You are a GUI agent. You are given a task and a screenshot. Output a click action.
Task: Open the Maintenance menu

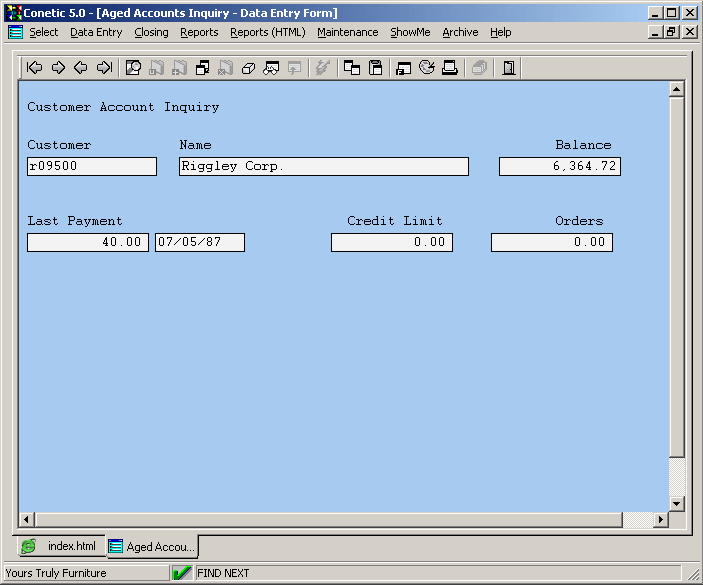pos(347,32)
